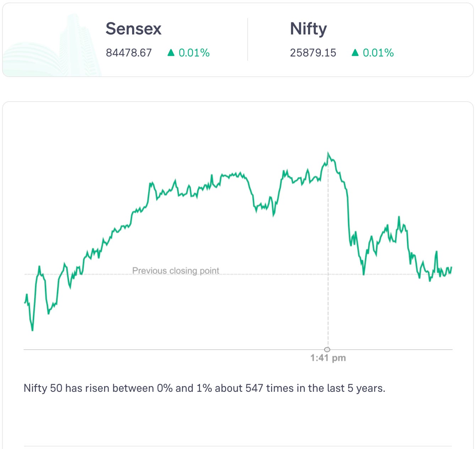Screen dimensions: 476x449
Task: Click Sensex 0.01% change percentage
Action: pyautogui.click(x=194, y=53)
